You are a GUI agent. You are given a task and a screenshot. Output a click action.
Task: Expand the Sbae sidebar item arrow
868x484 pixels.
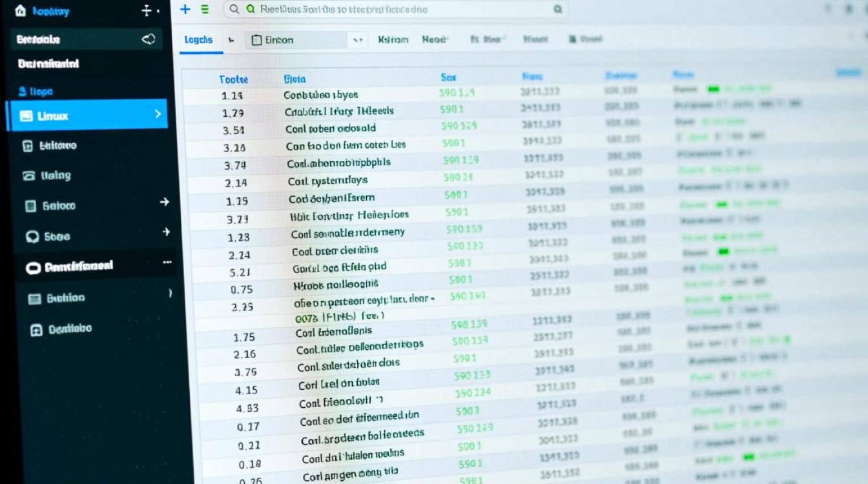tap(166, 232)
